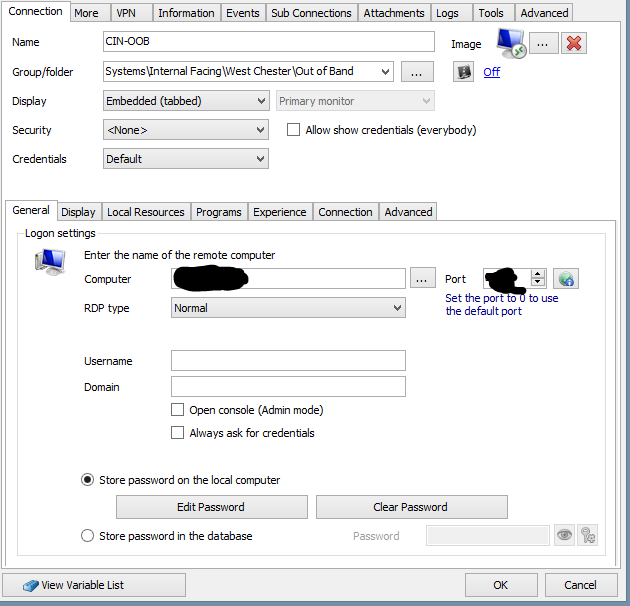Open the Sub Connections tab

(x=311, y=13)
